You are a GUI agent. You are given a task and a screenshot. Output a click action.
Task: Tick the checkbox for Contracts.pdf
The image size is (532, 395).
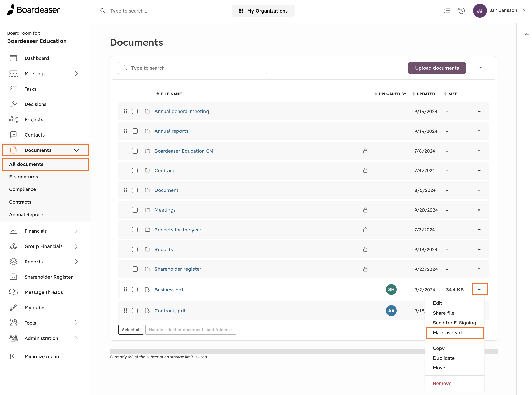[x=135, y=311]
